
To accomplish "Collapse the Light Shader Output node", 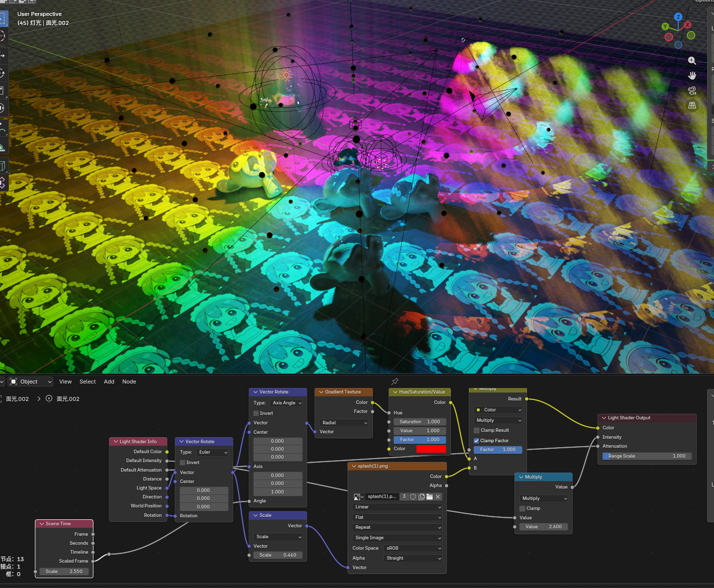I will pos(604,418).
